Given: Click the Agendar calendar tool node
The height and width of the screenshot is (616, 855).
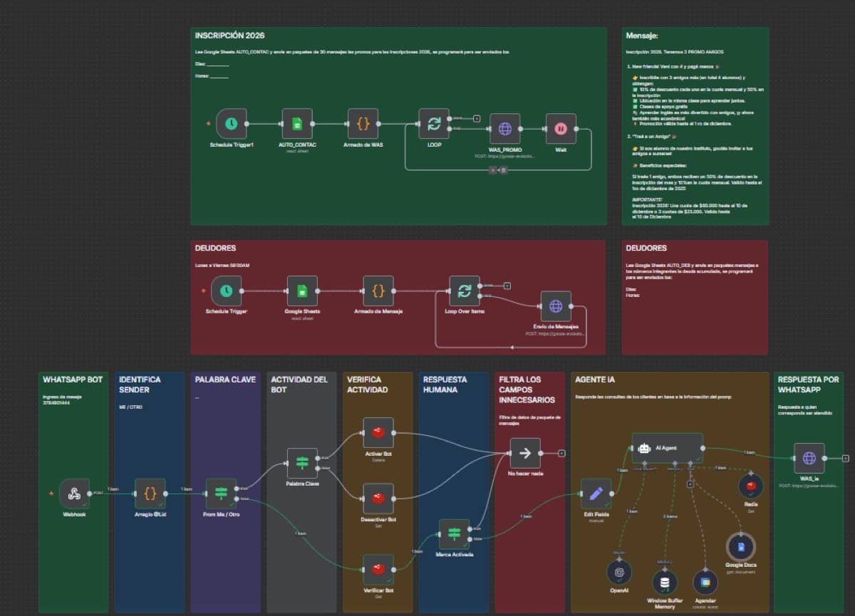Looking at the screenshot, I should click(x=705, y=582).
